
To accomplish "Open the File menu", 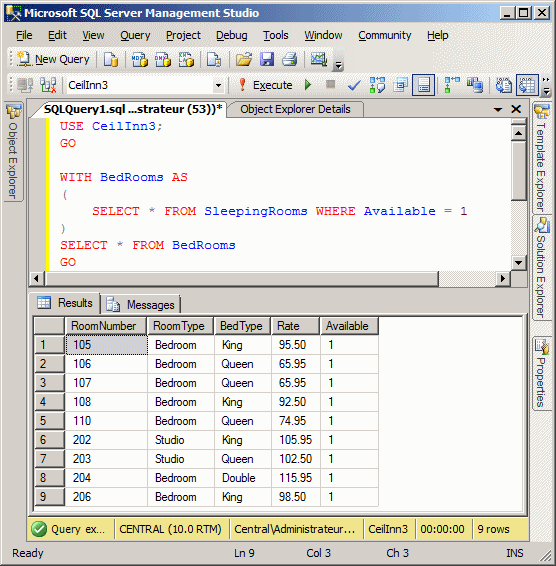I will point(24,35).
